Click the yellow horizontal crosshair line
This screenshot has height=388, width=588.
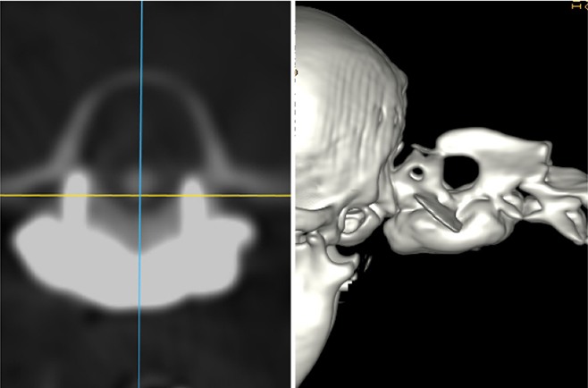coord(146,196)
